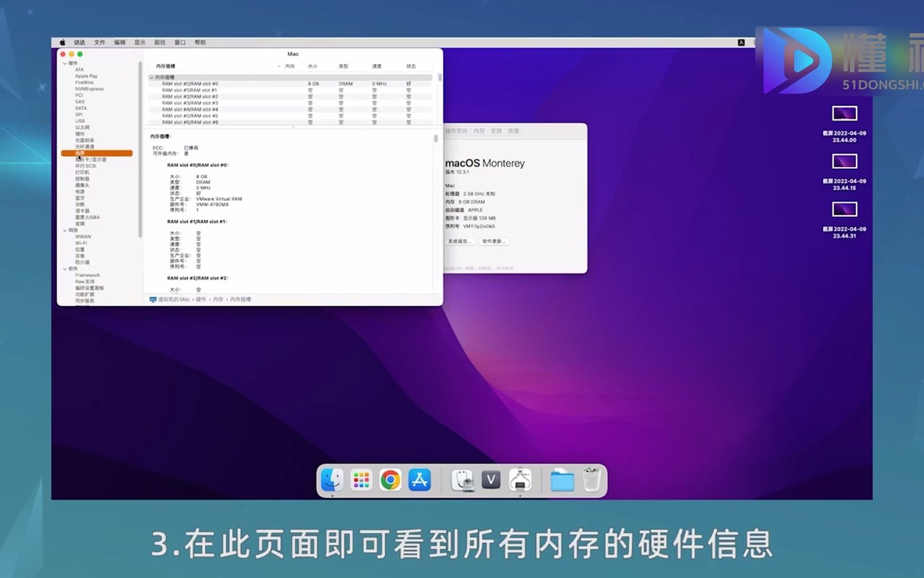Select row RAM slot #5/RAM slot #5

point(290,116)
